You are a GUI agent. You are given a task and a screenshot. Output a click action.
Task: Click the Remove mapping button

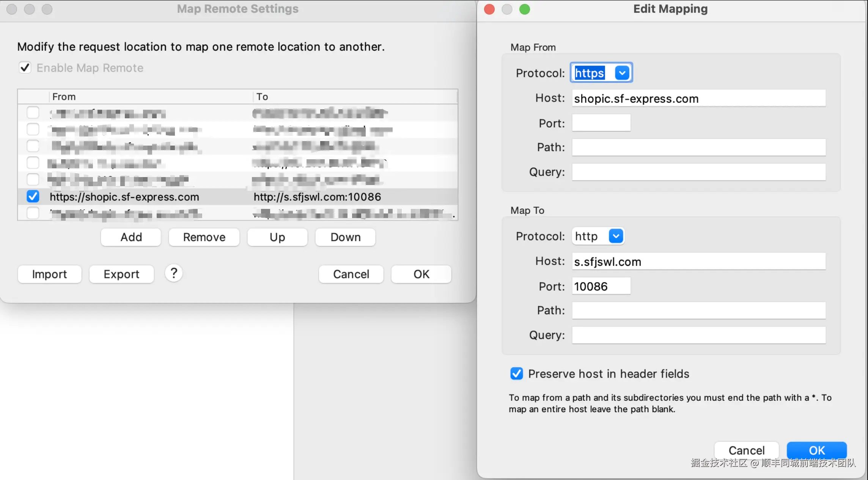[204, 237]
